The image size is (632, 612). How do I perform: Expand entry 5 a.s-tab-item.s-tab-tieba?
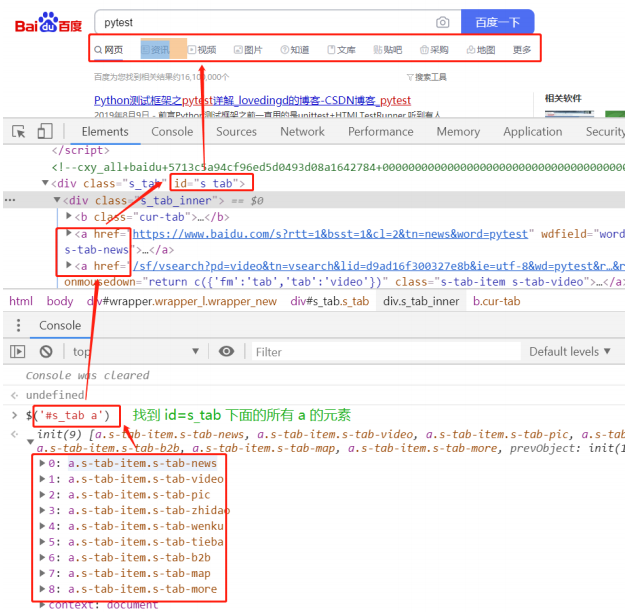click(42, 541)
